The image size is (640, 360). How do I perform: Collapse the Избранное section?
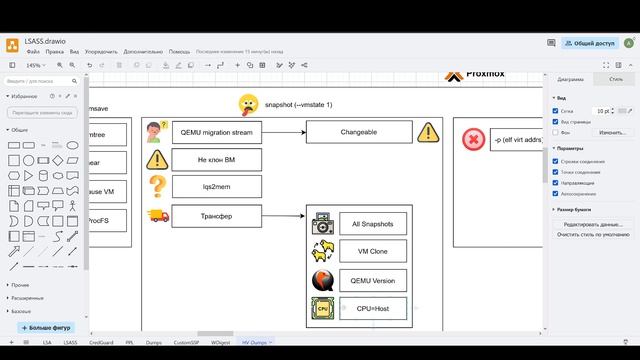(22, 96)
